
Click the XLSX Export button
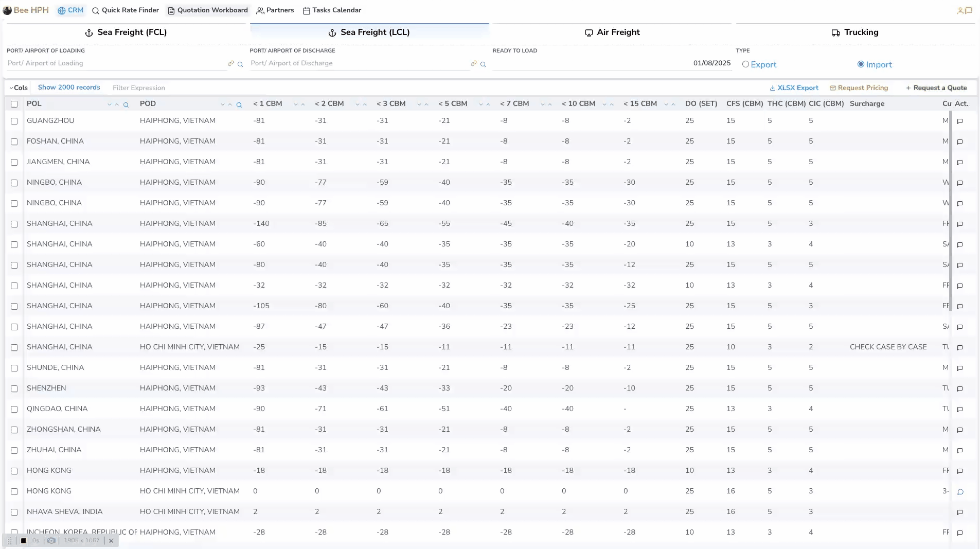coord(794,88)
